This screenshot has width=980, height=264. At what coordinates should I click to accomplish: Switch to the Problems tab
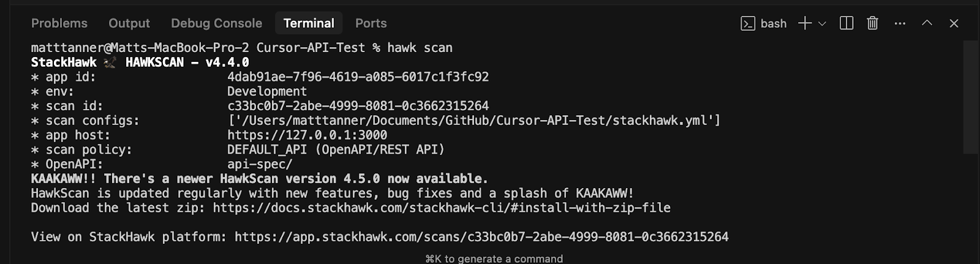point(59,23)
